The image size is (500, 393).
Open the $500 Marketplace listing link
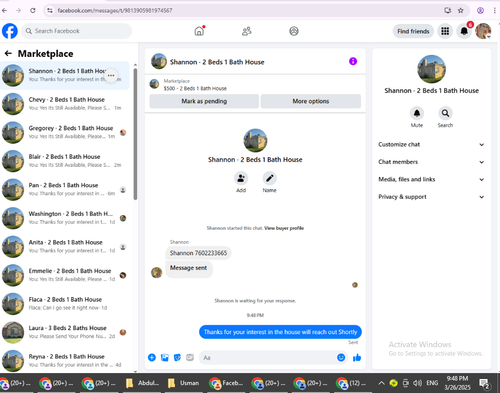pyautogui.click(x=195, y=88)
